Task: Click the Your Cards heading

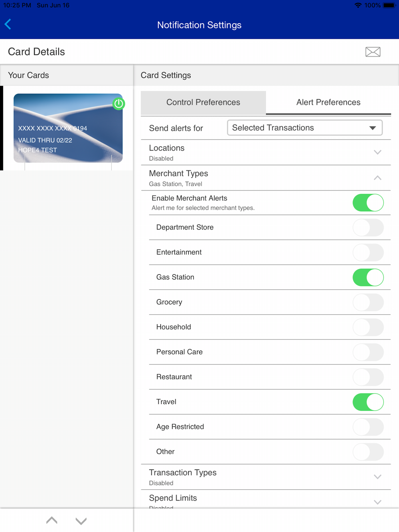Action: coord(28,75)
